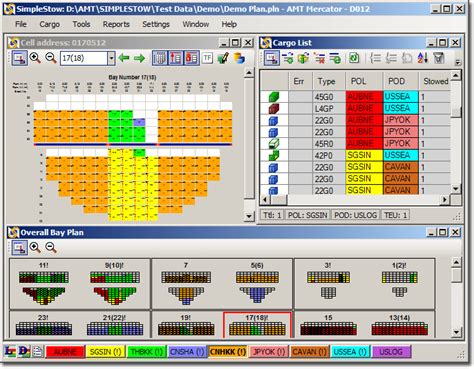Image resolution: width=474 pixels, height=369 pixels.
Task: Click the Type column header in Cargo List
Action: (329, 81)
